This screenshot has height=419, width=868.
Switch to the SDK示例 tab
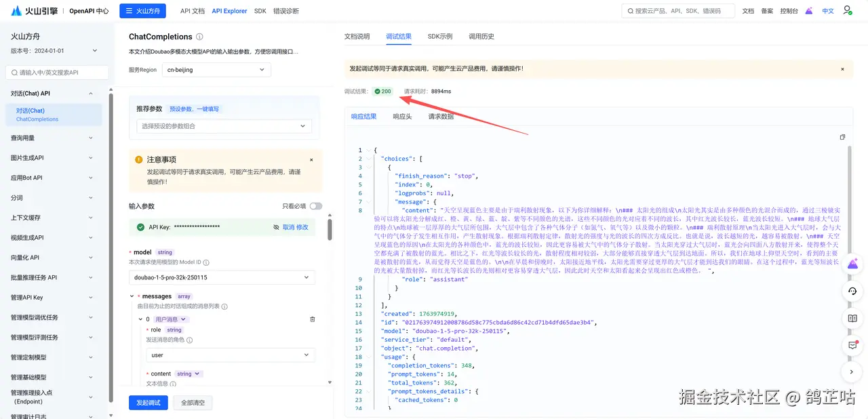coord(439,37)
